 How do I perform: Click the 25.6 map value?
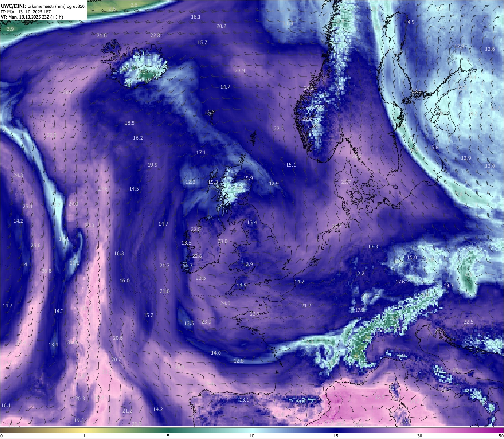pos(35,246)
